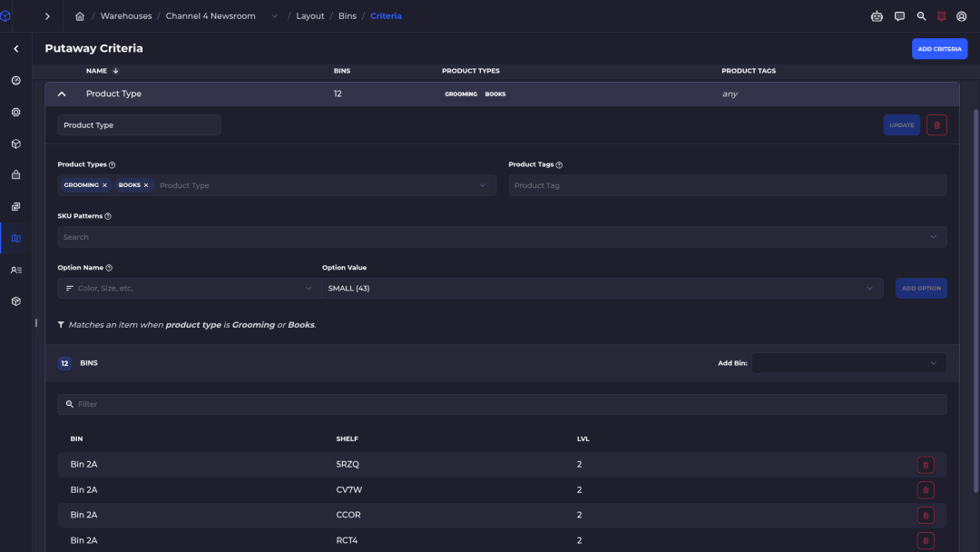Image resolution: width=980 pixels, height=552 pixels.
Task: Open the assistant robot icon
Action: 877,16
